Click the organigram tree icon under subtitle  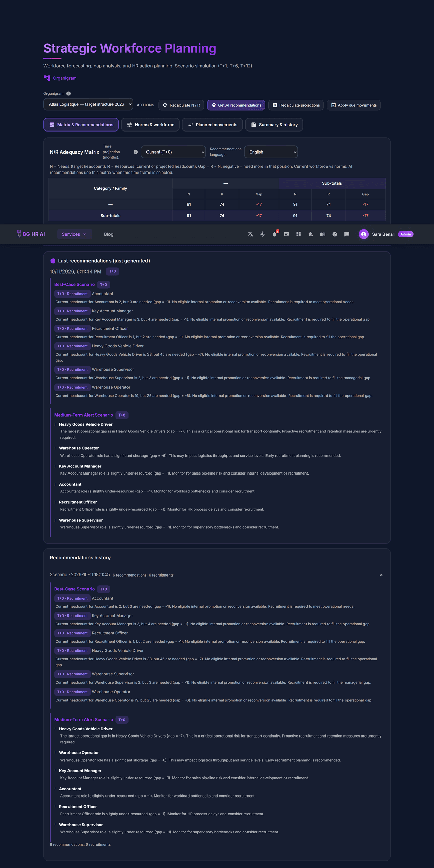[x=47, y=78]
